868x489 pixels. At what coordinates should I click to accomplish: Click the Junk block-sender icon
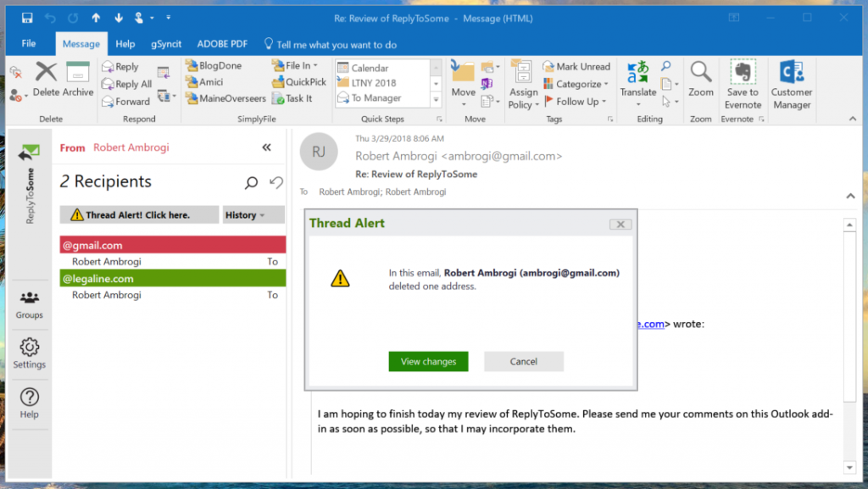[x=17, y=96]
